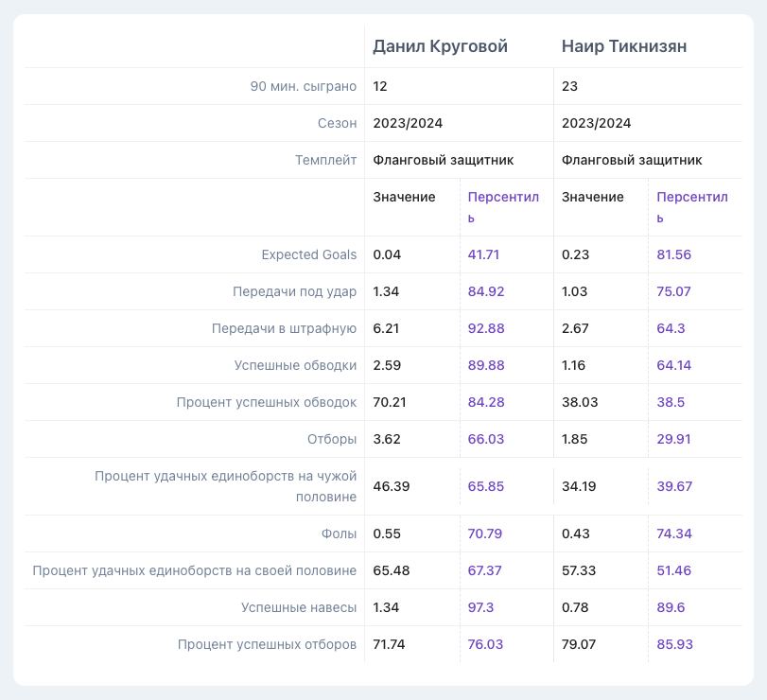767x700 pixels.
Task: Select percentile 85.93 in Процент успешных отборов
Action: 674,644
